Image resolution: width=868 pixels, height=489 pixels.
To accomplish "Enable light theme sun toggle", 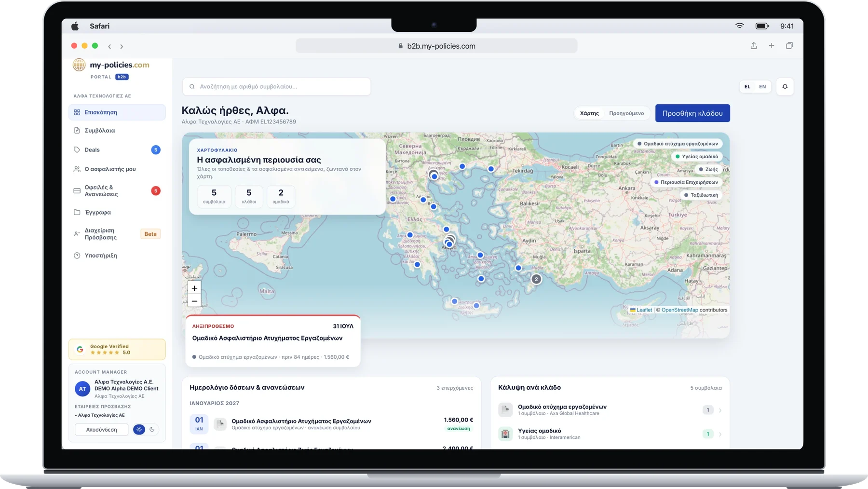I will (x=139, y=430).
